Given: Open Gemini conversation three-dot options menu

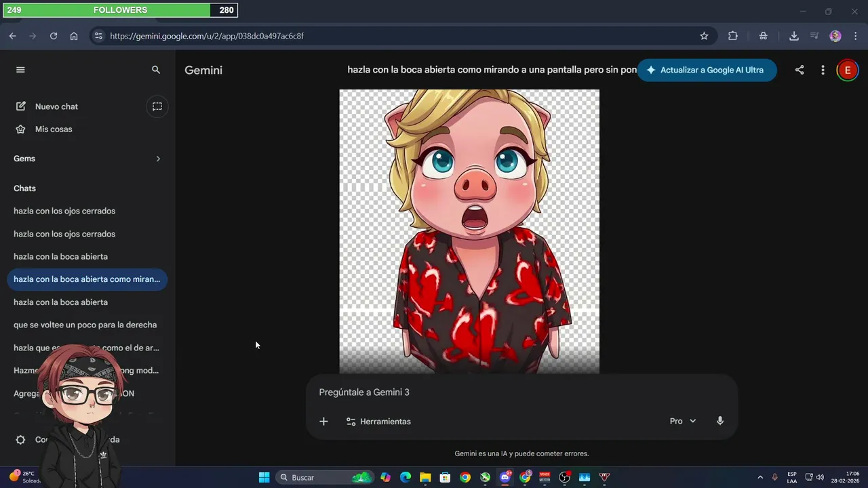Looking at the screenshot, I should (x=823, y=70).
